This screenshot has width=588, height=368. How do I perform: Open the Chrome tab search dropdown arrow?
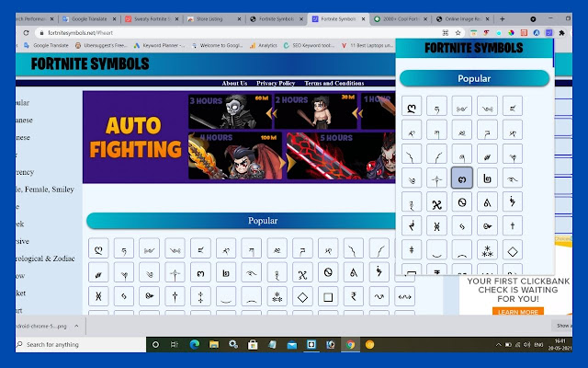(533, 18)
